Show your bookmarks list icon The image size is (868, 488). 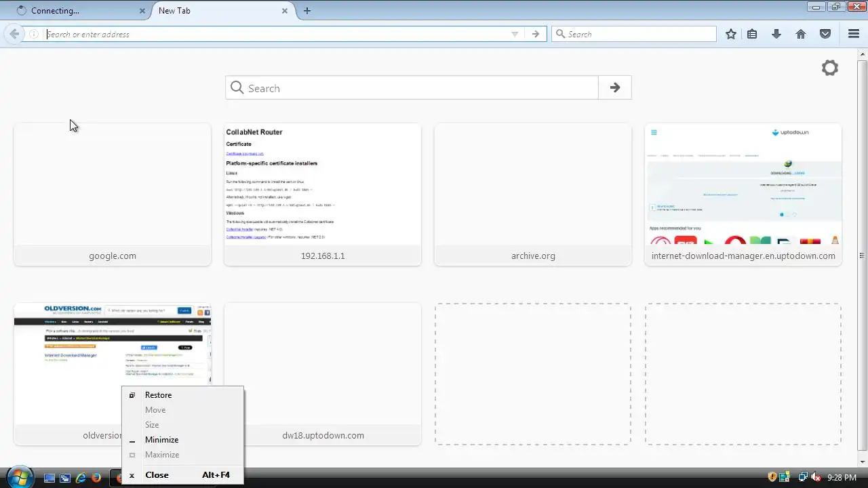[x=752, y=34]
